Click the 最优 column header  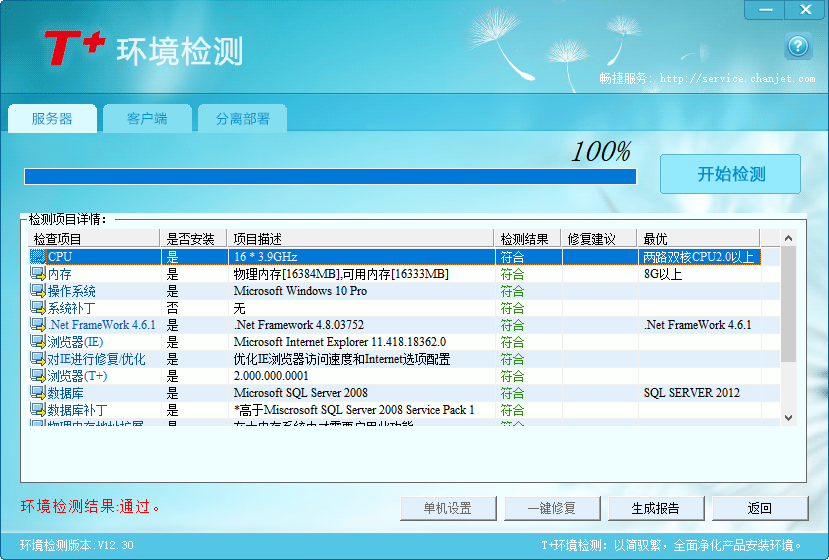tap(698, 239)
